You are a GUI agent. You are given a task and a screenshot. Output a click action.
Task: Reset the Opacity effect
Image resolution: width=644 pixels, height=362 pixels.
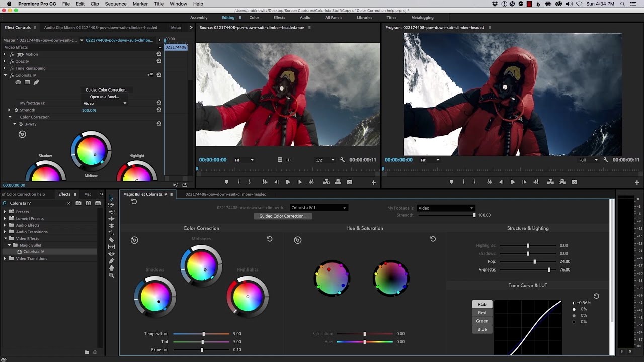[x=159, y=61]
